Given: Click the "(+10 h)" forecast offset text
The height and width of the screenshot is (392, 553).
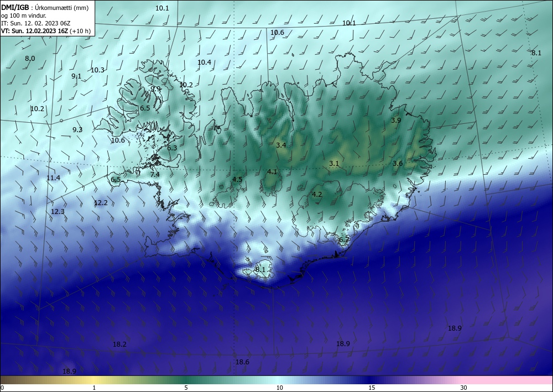Looking at the screenshot, I should (x=80, y=31).
